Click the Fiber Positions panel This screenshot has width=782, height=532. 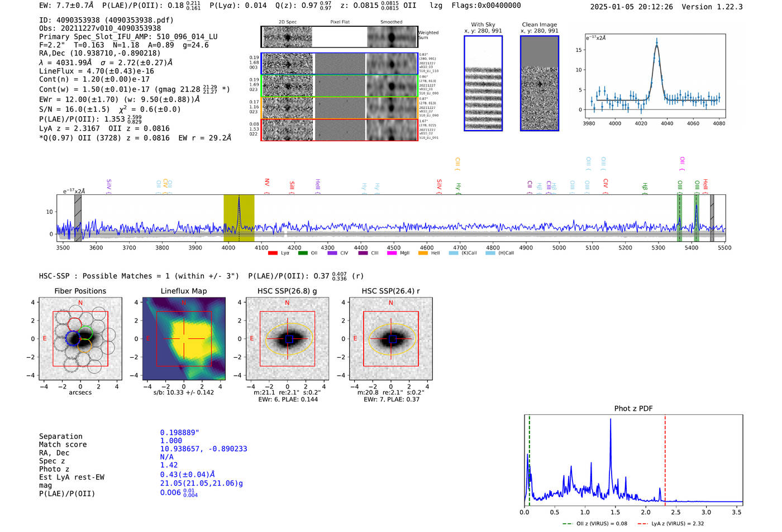tap(80, 339)
